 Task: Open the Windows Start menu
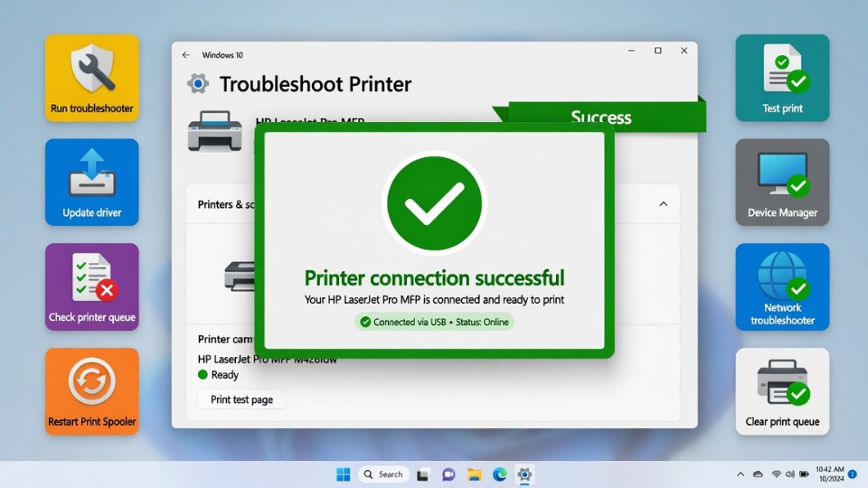[344, 474]
